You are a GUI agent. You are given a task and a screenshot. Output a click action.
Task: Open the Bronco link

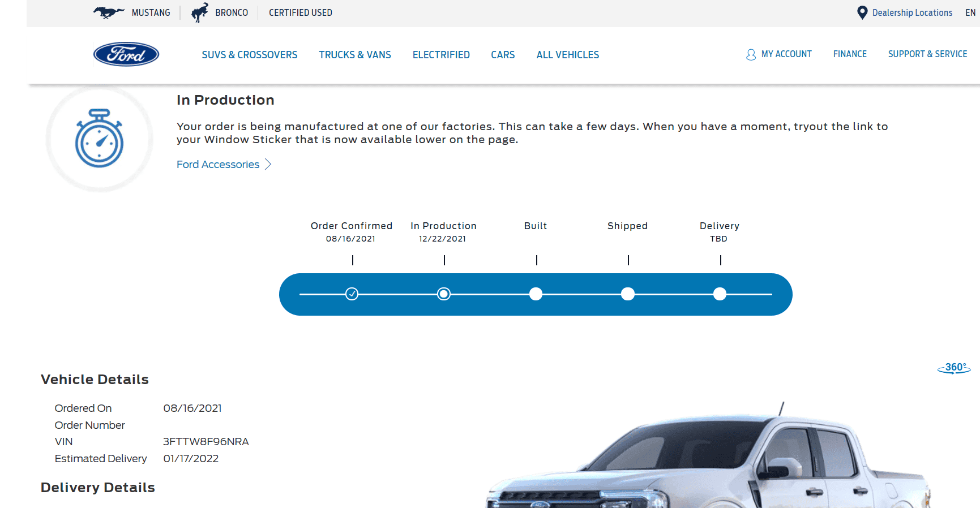point(232,12)
